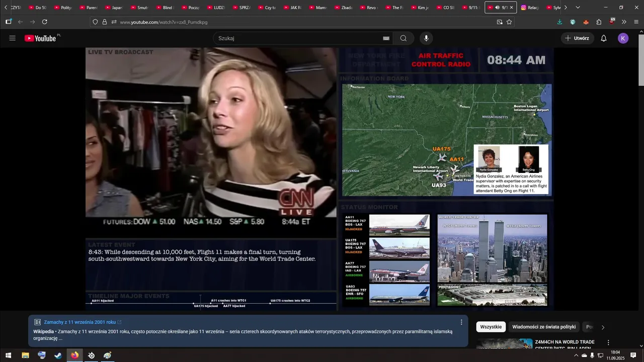Open Firefox View in top-left corner
The width and height of the screenshot is (644, 362).
(9, 22)
